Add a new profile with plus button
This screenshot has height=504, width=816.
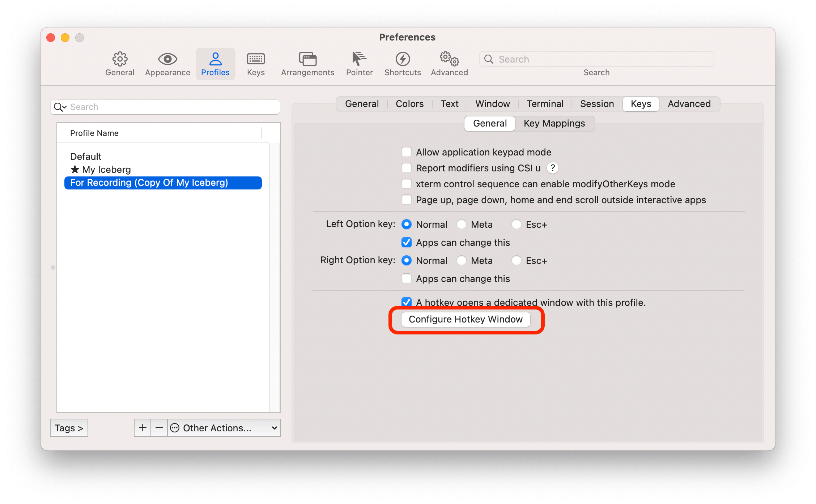[143, 428]
